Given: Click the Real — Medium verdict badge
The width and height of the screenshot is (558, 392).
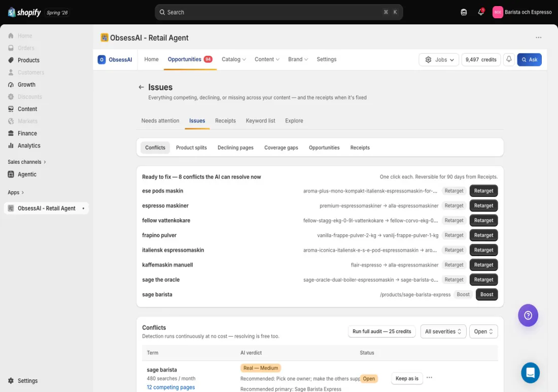Looking at the screenshot, I should pos(261,368).
